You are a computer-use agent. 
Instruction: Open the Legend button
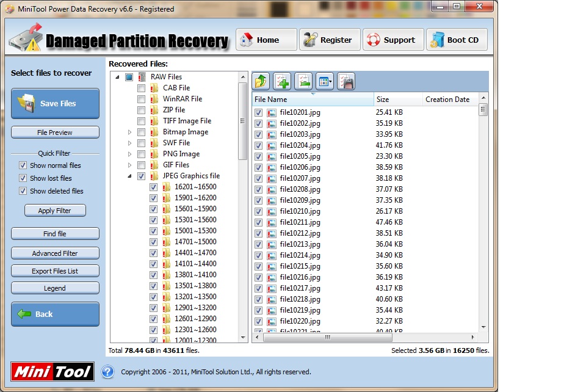coord(55,288)
